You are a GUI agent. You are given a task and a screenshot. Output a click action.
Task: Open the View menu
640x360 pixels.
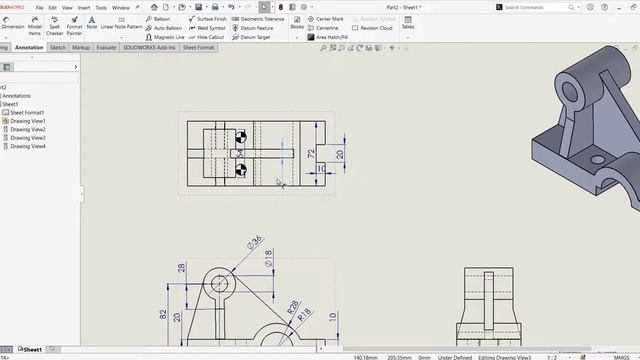click(67, 7)
